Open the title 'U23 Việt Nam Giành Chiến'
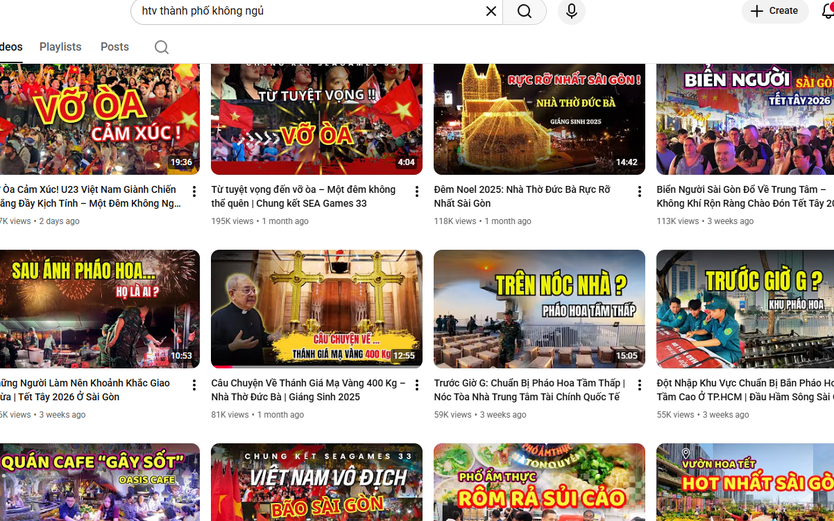This screenshot has width=834, height=521. [90, 196]
